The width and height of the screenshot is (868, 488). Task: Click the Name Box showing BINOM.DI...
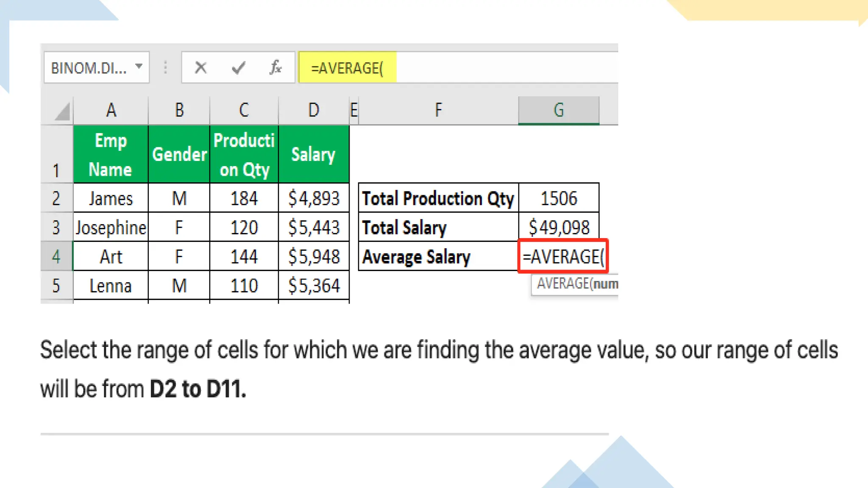pyautogui.click(x=89, y=68)
